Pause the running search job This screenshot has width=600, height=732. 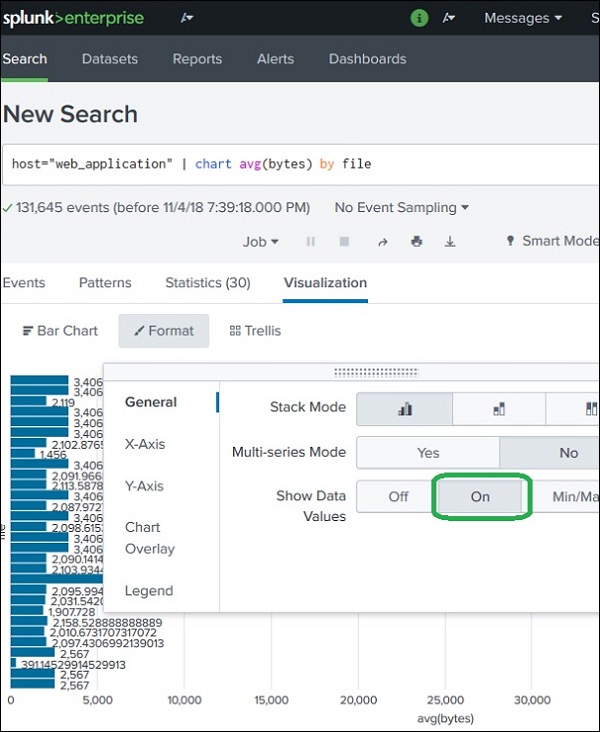coord(311,241)
